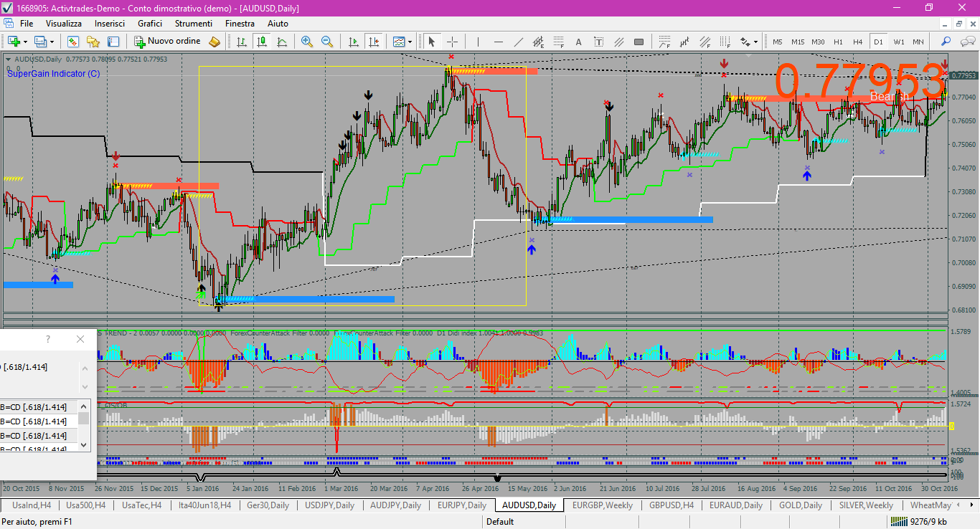Select the Text (A) tool

(x=578, y=42)
